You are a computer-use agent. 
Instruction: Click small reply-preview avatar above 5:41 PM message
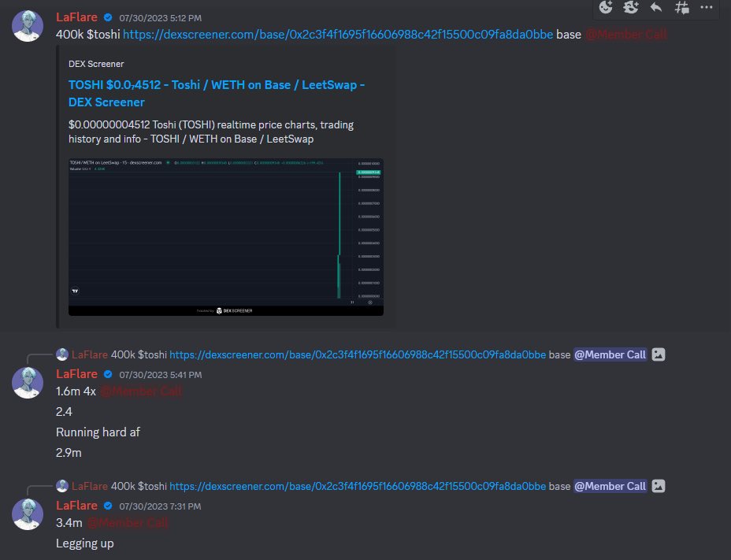[62, 354]
